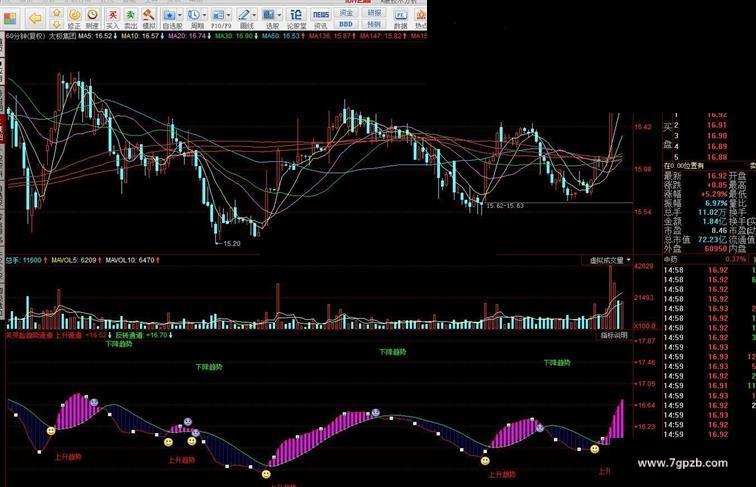Open the 修正 correction tool
This screenshot has height=487, width=756.
tap(74, 19)
